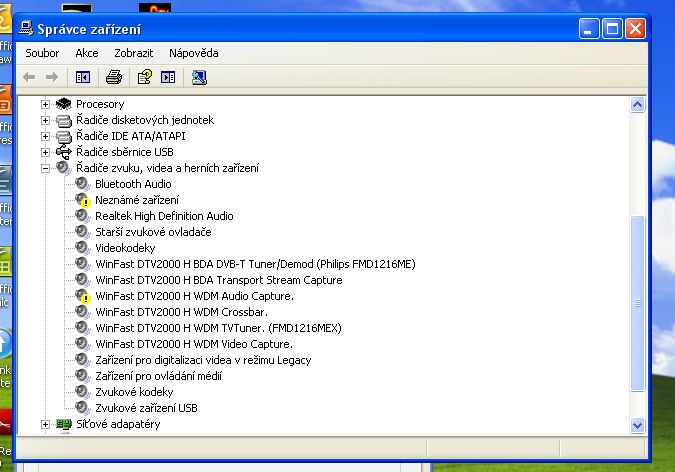
Task: Click speaker icon beside Zařízení pro ovládání médií
Action: (82, 376)
